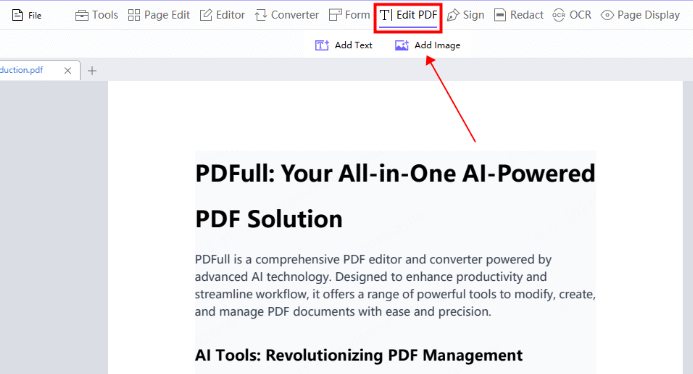Click the line "and manage PDF documents with ease"
This screenshot has width=693, height=374.
[343, 312]
